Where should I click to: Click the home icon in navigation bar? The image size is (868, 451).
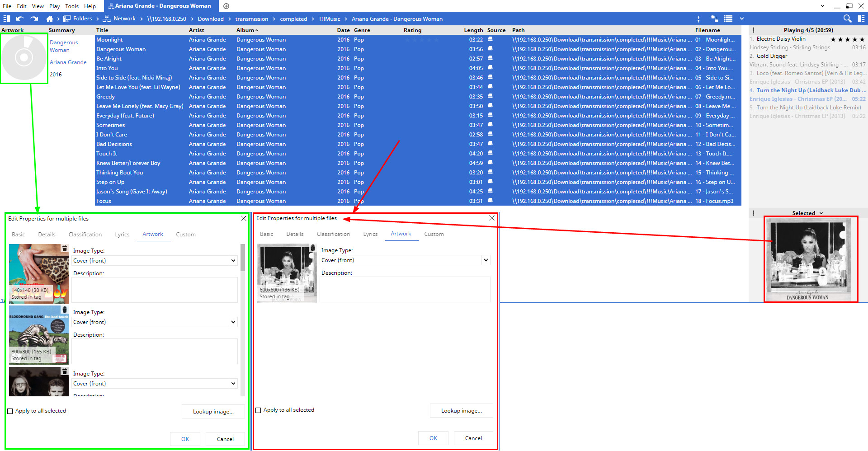[50, 19]
